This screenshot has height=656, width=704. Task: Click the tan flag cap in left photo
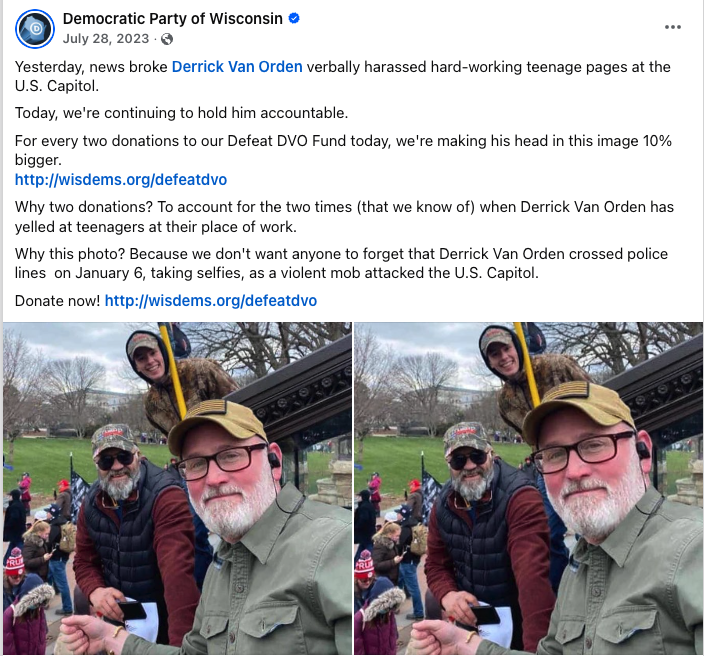[217, 423]
